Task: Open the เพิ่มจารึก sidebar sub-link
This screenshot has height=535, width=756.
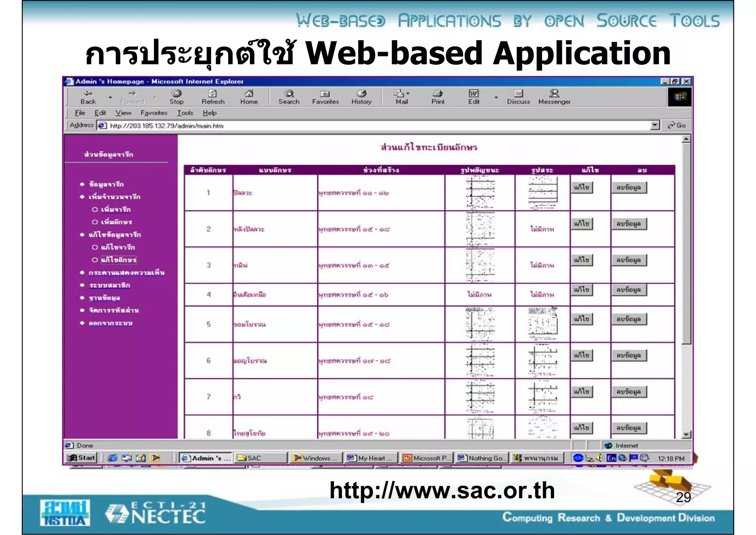Action: tap(116, 209)
